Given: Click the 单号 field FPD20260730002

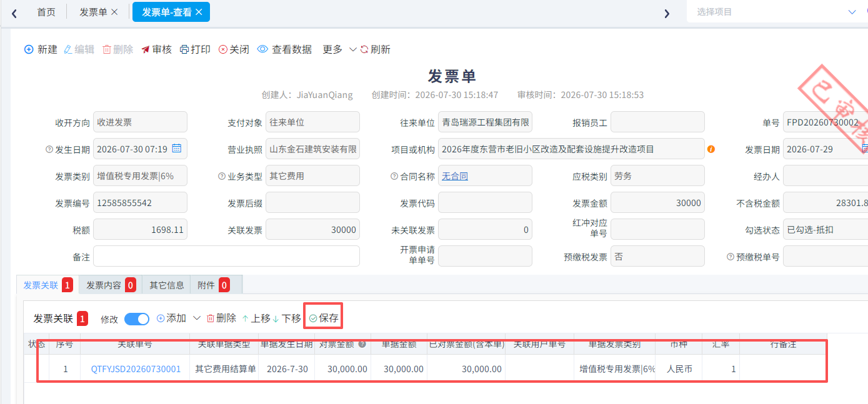Looking at the screenshot, I should [x=826, y=122].
